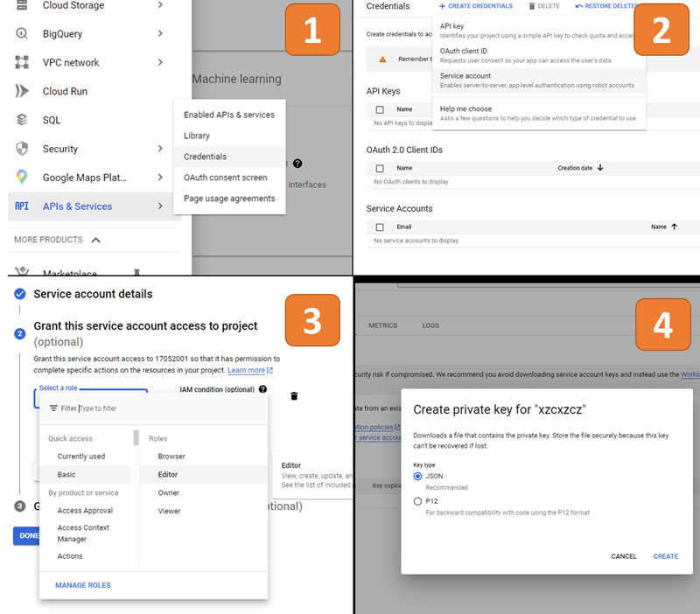This screenshot has height=614, width=700.
Task: Click the role list scrollbar thumb
Action: coord(136,438)
